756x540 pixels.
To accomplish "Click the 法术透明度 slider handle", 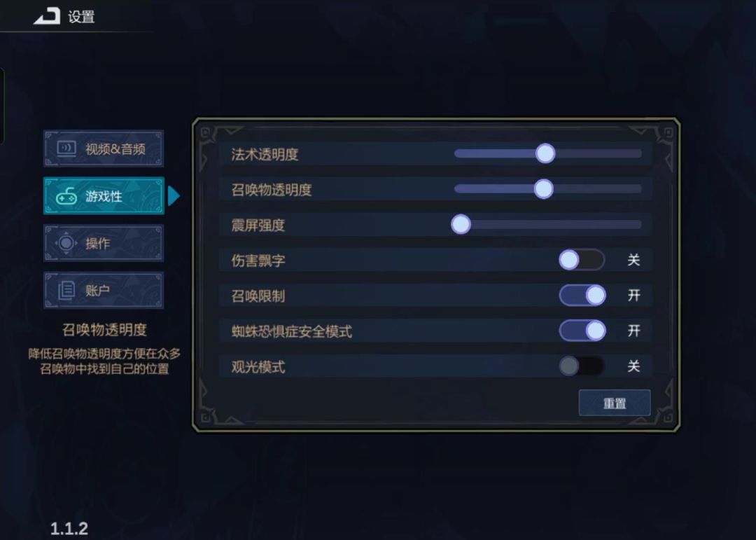I will pos(545,153).
